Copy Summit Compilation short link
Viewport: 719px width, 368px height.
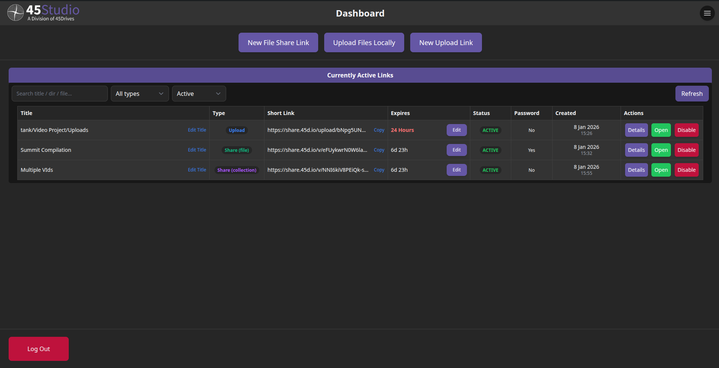pyautogui.click(x=379, y=150)
